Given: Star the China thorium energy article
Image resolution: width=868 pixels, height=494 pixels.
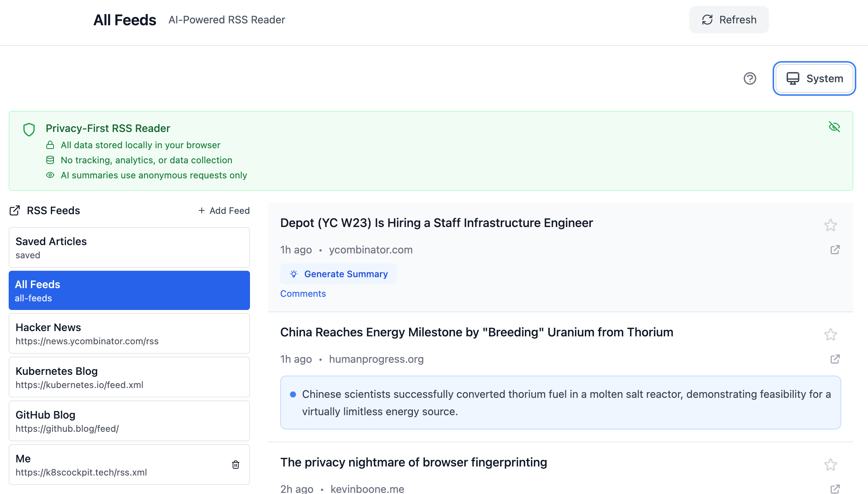Looking at the screenshot, I should point(830,334).
